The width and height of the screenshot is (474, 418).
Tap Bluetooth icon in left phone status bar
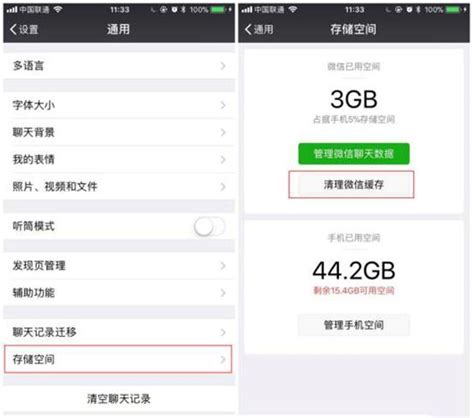(x=183, y=9)
